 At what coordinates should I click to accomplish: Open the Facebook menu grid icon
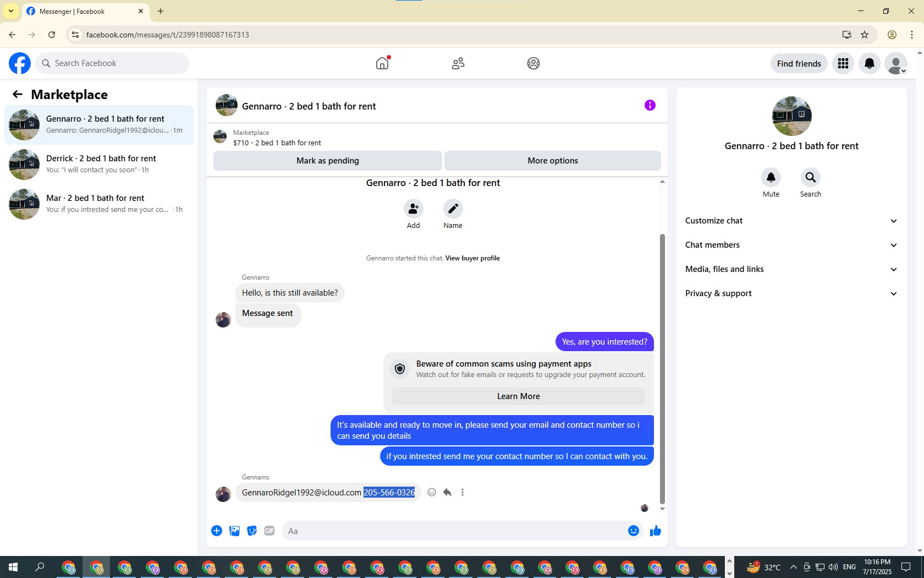pyautogui.click(x=843, y=63)
